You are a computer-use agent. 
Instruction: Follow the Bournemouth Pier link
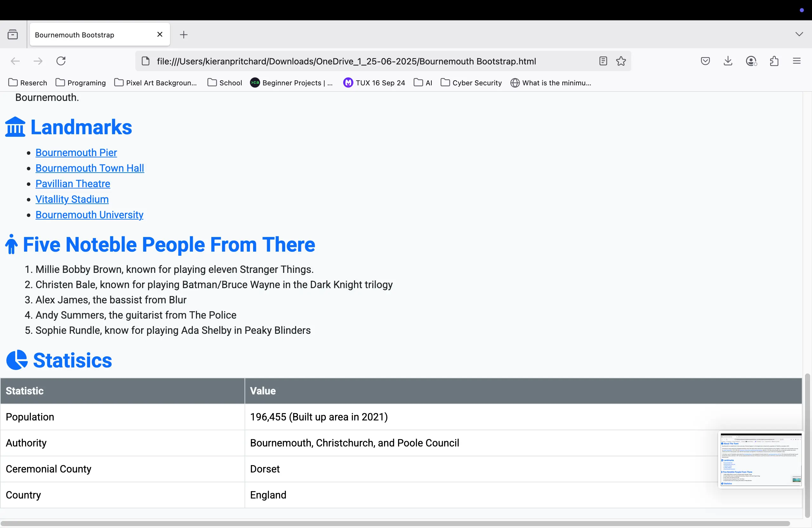pos(76,153)
